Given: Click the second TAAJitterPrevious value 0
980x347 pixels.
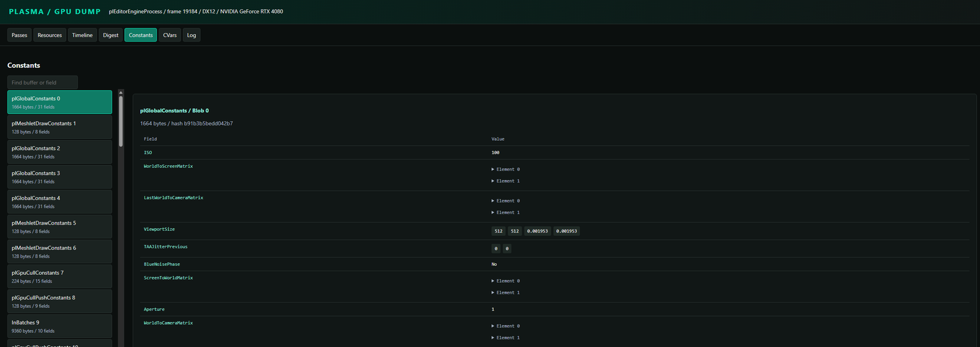Looking at the screenshot, I should (x=507, y=248).
